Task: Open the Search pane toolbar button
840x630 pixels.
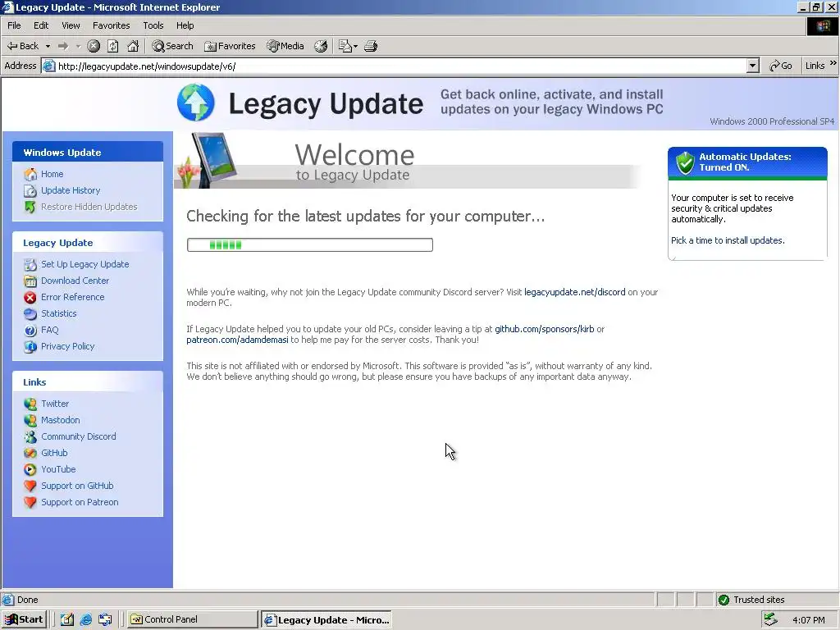Action: pos(172,46)
